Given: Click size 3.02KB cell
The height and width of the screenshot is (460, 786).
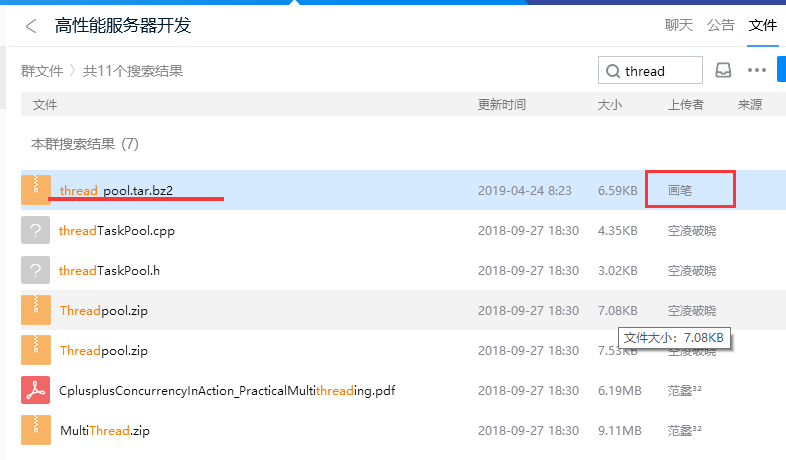Looking at the screenshot, I should pyautogui.click(x=618, y=271).
